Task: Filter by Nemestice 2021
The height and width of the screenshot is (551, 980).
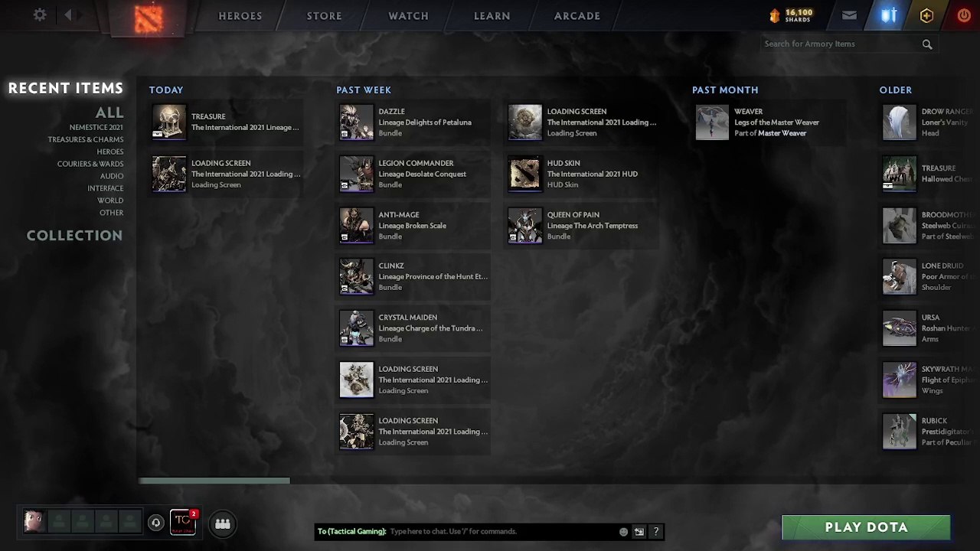Action: (96, 128)
